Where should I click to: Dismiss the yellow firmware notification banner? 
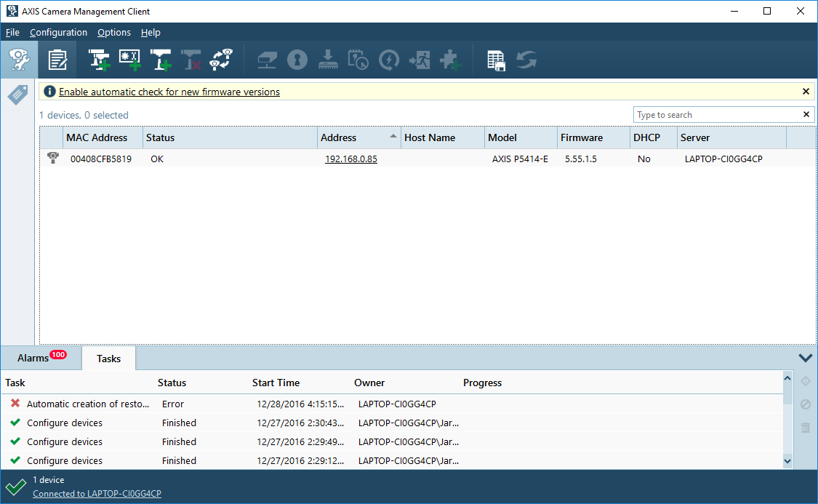point(806,92)
